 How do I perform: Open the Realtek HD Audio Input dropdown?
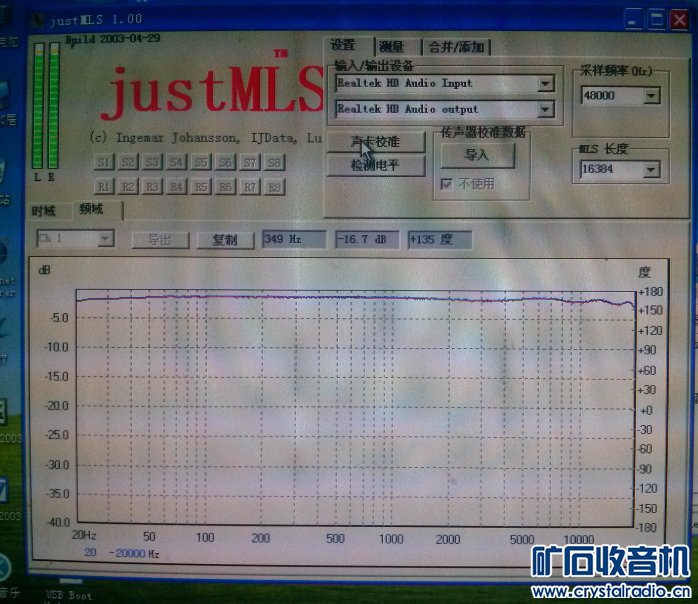pyautogui.click(x=545, y=84)
